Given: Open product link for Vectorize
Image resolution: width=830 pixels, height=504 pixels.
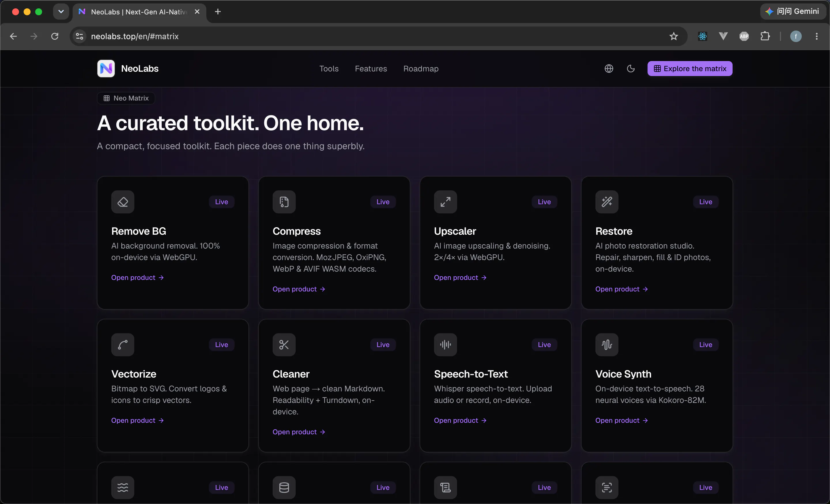Looking at the screenshot, I should pos(137,420).
